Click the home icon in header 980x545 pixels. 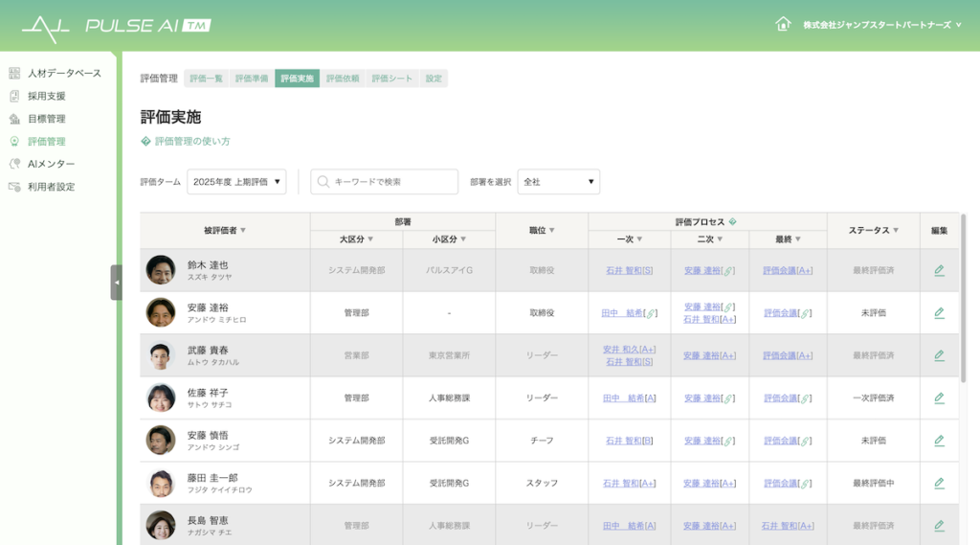(x=783, y=24)
